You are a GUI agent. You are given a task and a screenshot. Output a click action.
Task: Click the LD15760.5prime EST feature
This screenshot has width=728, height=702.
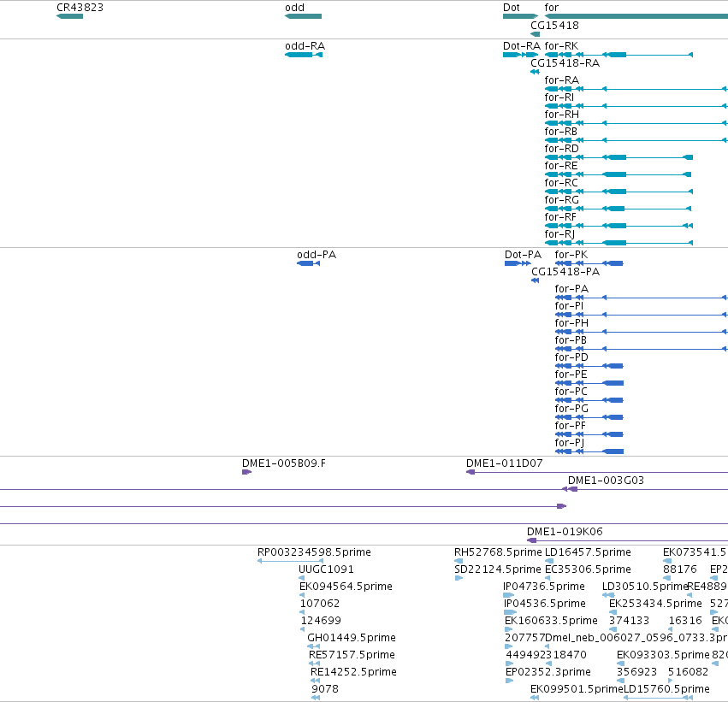coord(659,698)
